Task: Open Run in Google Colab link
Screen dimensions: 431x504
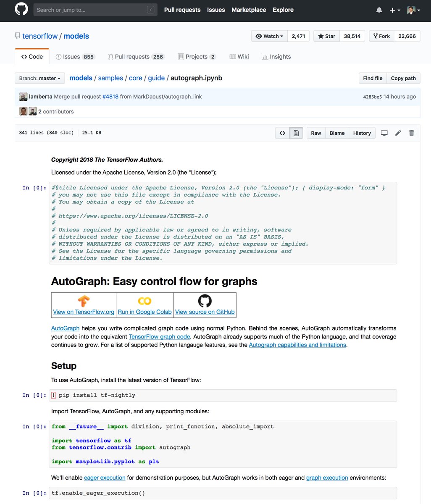Action: click(x=145, y=312)
